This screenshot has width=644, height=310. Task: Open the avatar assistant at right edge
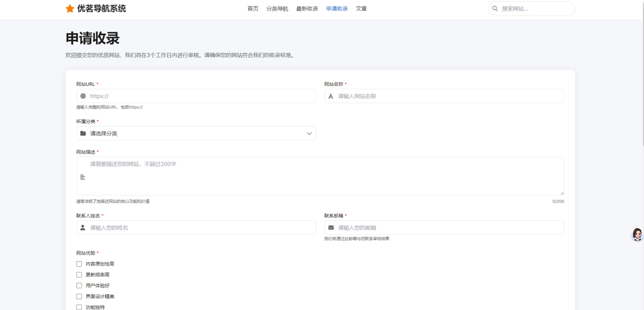(x=637, y=235)
